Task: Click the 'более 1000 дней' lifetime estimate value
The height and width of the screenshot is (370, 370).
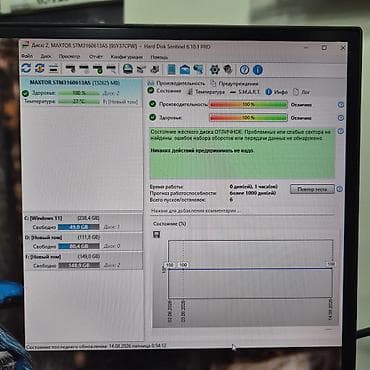Action: point(253,193)
